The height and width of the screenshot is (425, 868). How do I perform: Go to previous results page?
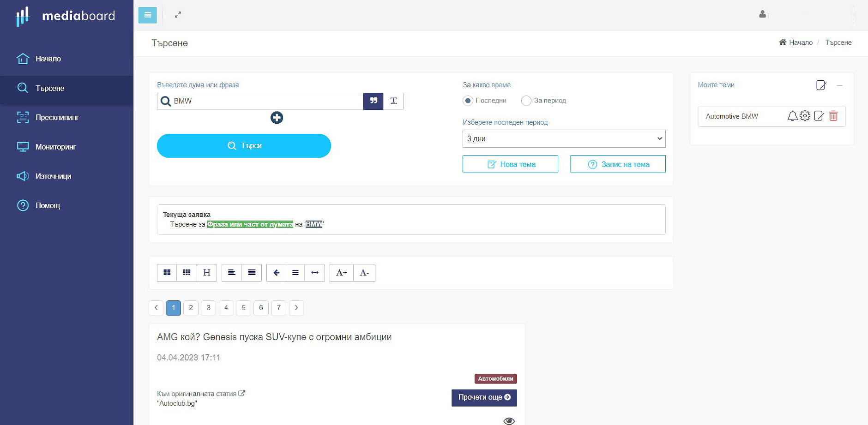[x=156, y=308]
